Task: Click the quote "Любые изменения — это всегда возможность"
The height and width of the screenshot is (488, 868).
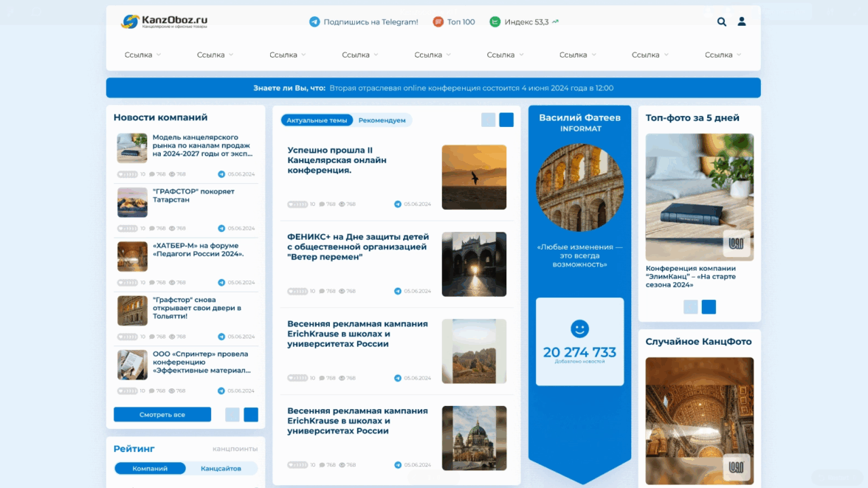Action: [579, 256]
